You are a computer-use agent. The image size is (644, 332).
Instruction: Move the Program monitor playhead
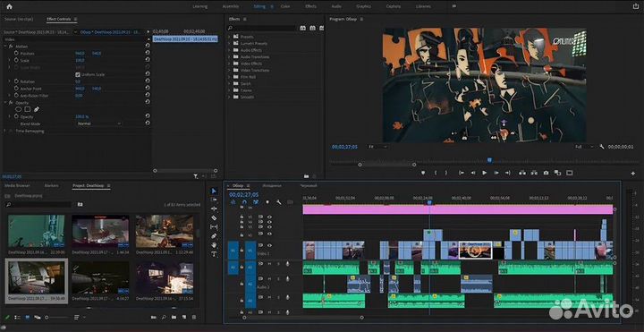pyautogui.click(x=489, y=160)
